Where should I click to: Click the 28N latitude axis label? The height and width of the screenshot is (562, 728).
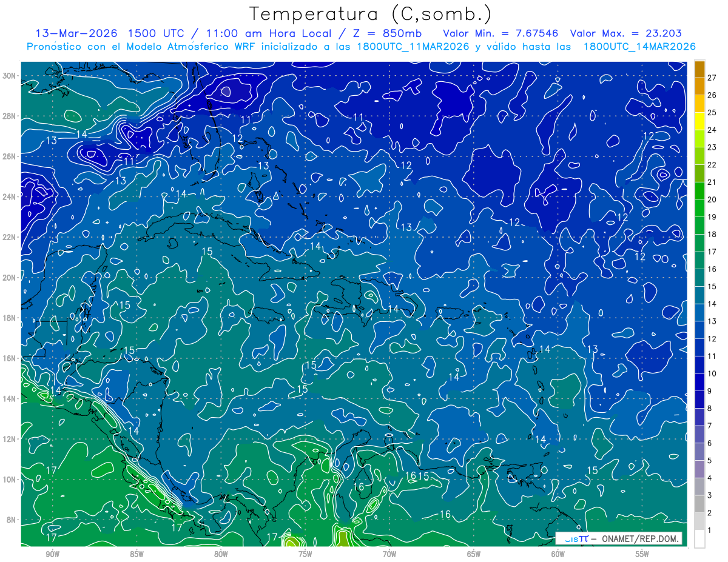tap(9, 116)
